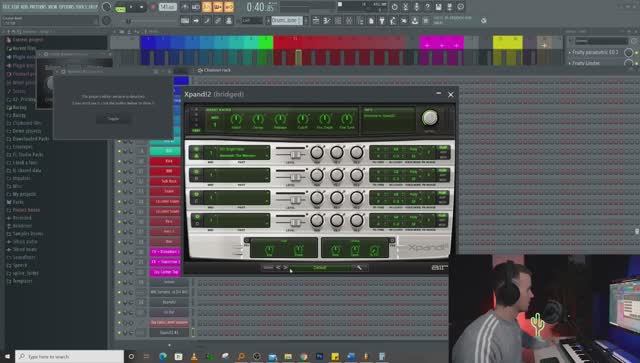Screen dimensions: 640x363
Task: Click the Record button
Action: coord(153,7)
